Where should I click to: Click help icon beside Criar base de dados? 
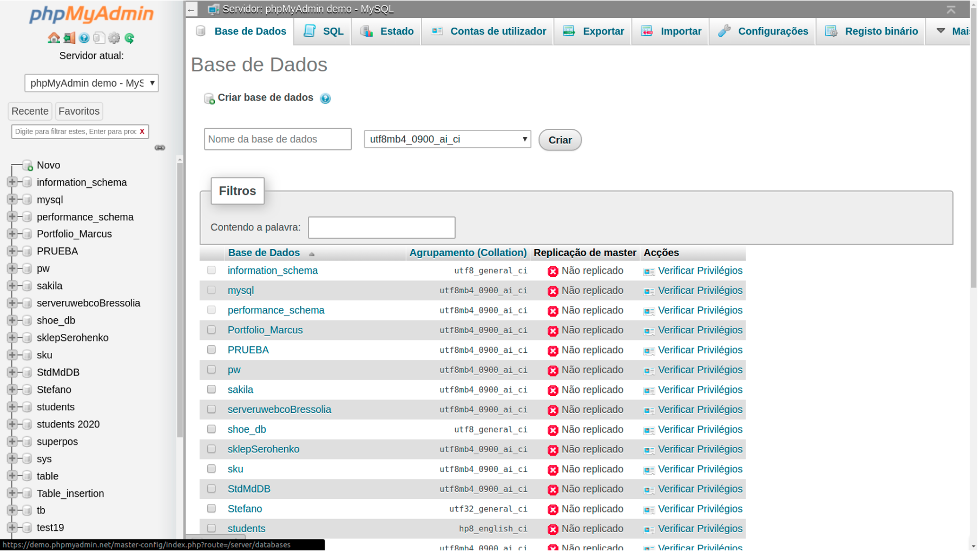(x=325, y=98)
